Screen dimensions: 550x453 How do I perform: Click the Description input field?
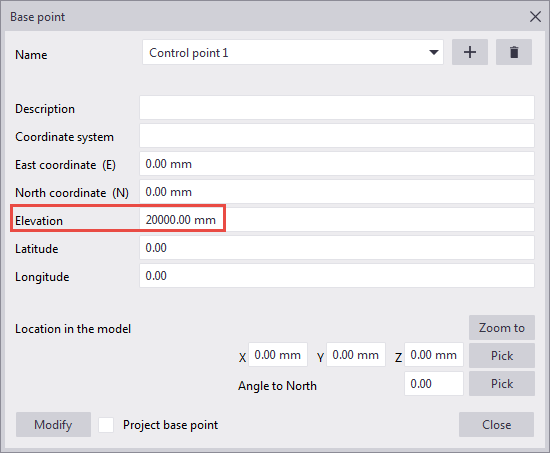click(x=337, y=108)
